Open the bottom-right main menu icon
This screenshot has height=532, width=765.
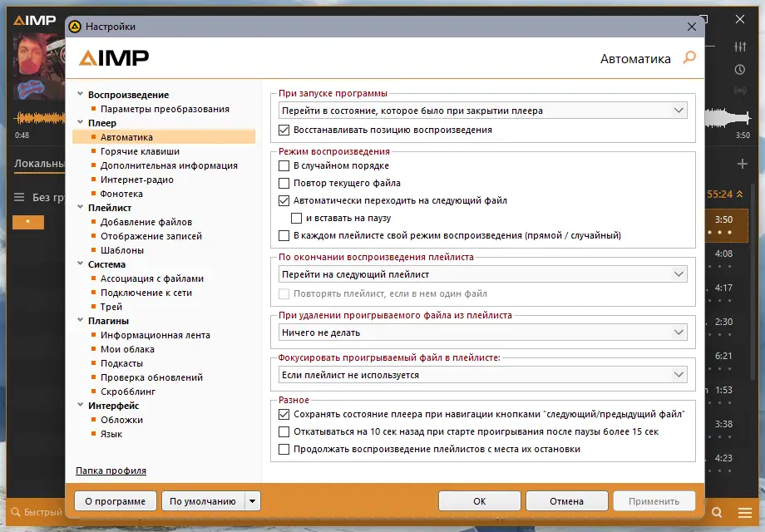coord(744,512)
